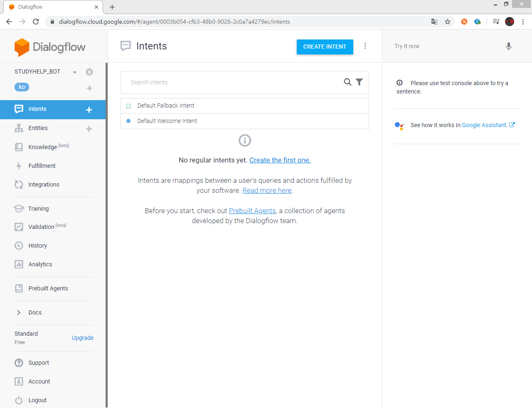Screen dimensions: 532x408
Task: Open the Fulfillment page
Action: tap(42, 166)
